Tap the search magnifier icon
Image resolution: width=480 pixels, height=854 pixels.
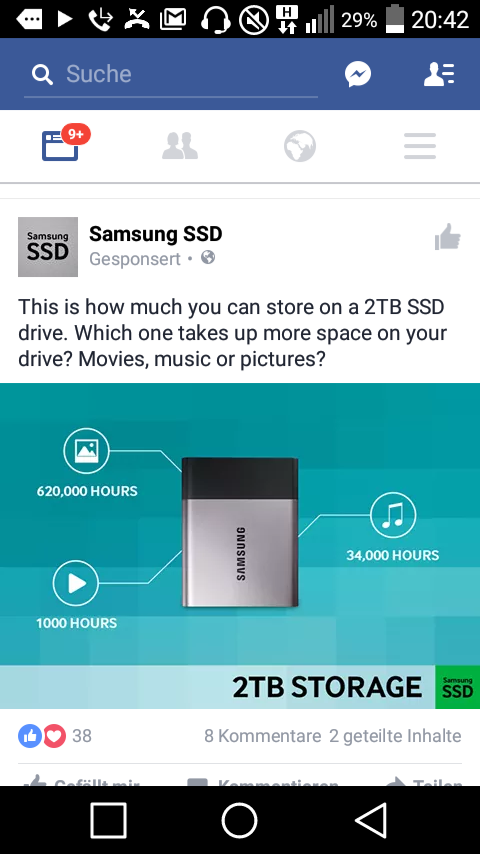[x=42, y=74]
